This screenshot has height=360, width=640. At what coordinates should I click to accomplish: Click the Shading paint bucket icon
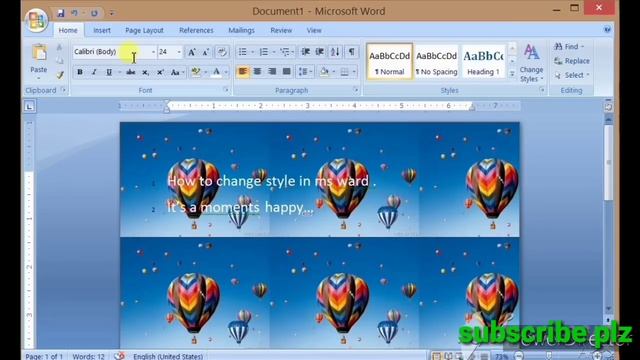click(x=324, y=72)
